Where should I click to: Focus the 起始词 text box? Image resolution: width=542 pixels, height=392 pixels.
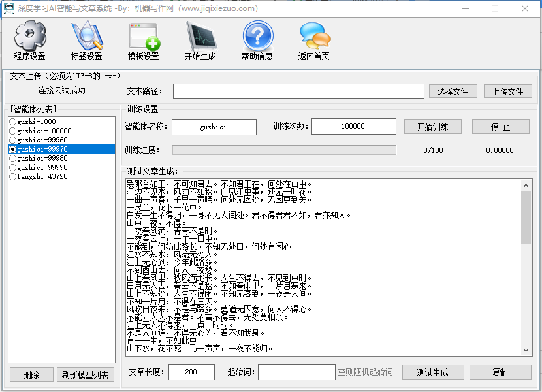pyautogui.click(x=296, y=372)
